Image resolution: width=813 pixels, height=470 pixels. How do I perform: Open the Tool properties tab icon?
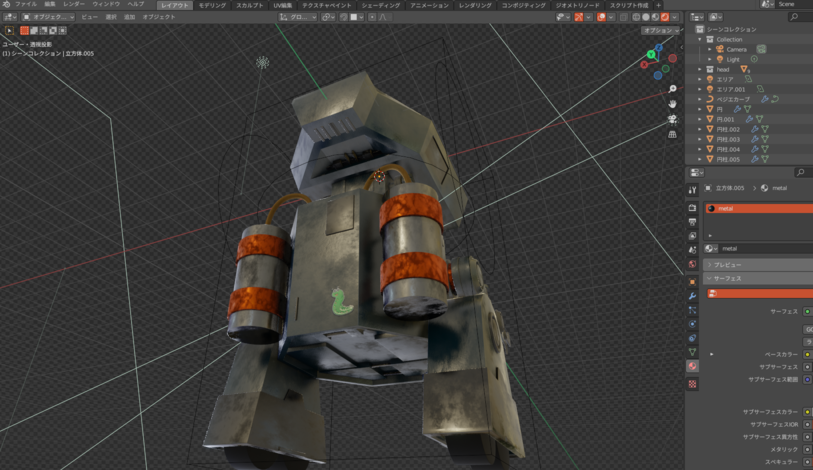click(x=692, y=190)
